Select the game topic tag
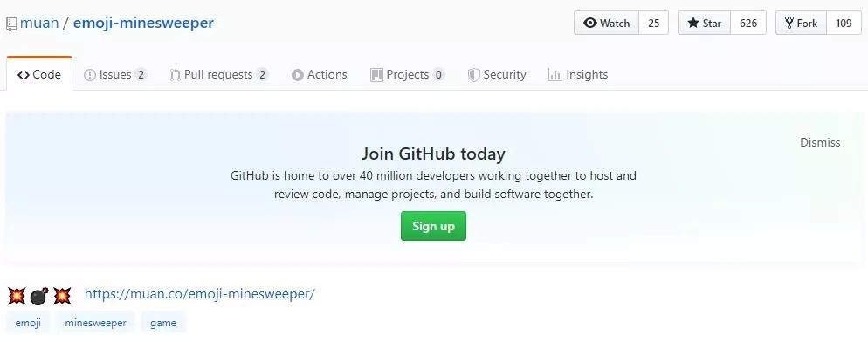The width and height of the screenshot is (868, 342). coord(162,323)
